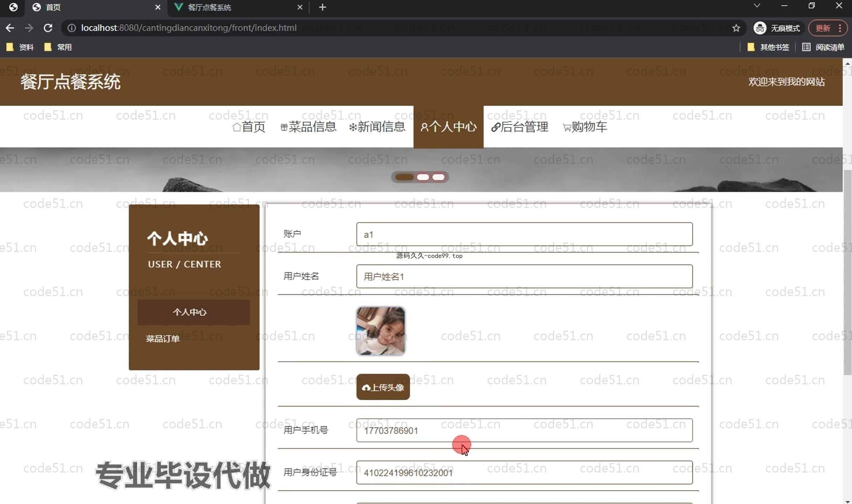Open the incognito 无痕模式 profile indicator
The image size is (852, 504).
click(777, 28)
